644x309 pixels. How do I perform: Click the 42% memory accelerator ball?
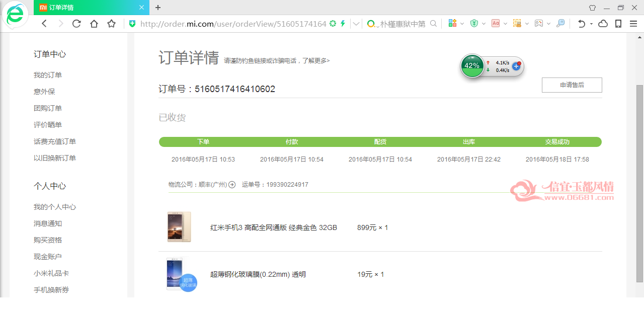472,66
